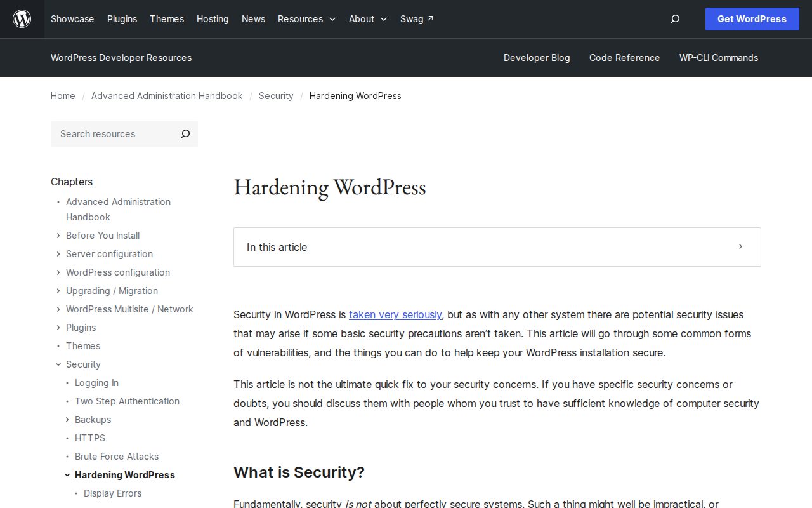Open WordPress Developer Resources home
Image resolution: width=812 pixels, height=508 pixels.
click(x=121, y=58)
